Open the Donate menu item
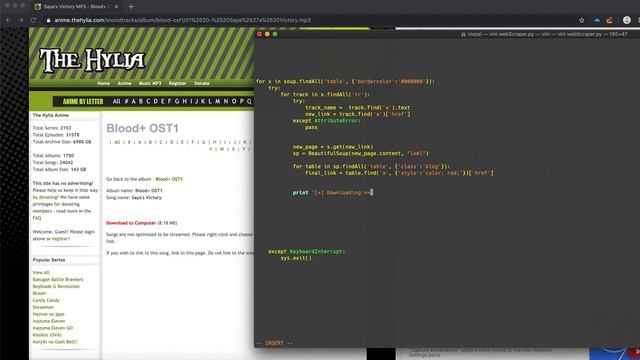The image size is (640, 360). [x=202, y=83]
